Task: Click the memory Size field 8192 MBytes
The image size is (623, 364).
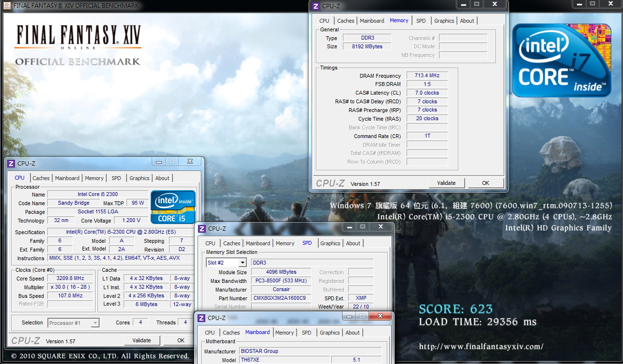Action: click(368, 46)
